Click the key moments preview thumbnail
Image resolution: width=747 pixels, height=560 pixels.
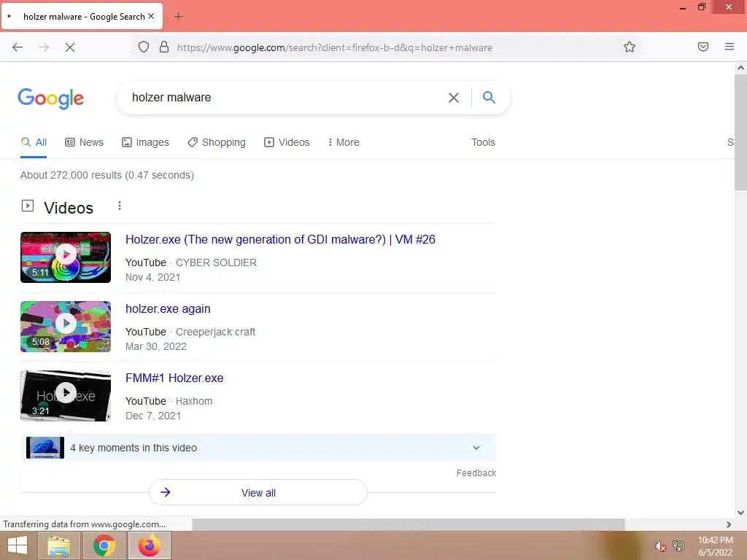pos(45,448)
